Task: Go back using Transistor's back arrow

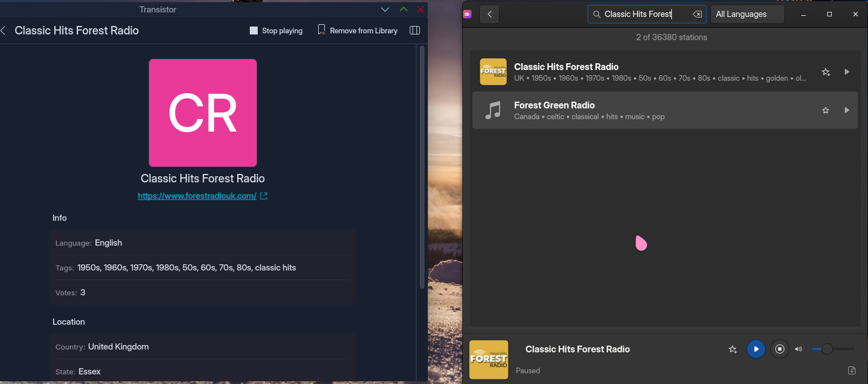Action: 3,30
